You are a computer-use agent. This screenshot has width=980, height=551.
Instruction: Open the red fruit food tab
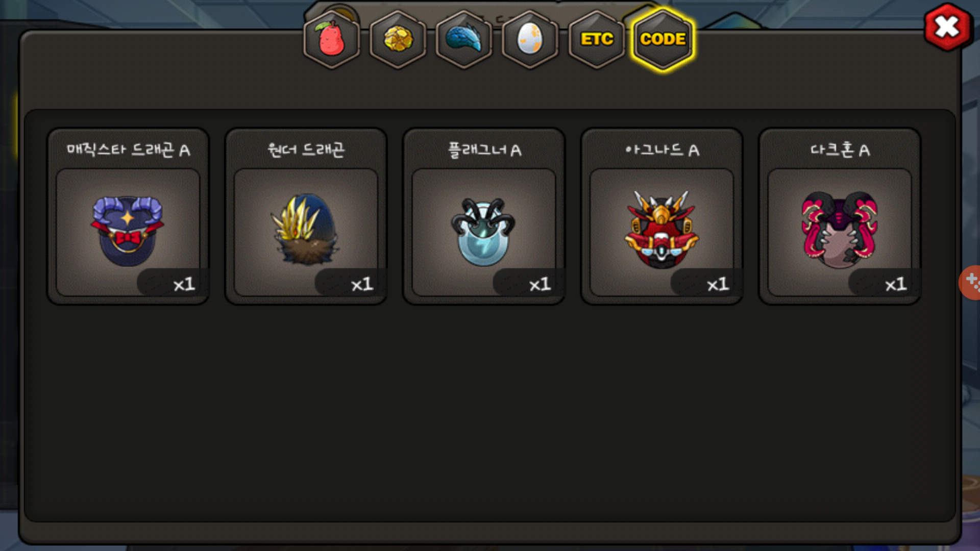332,39
